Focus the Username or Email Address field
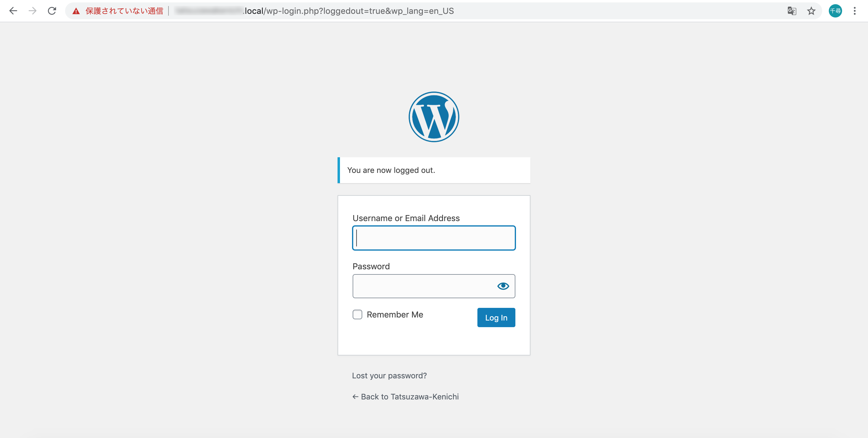 pos(434,238)
